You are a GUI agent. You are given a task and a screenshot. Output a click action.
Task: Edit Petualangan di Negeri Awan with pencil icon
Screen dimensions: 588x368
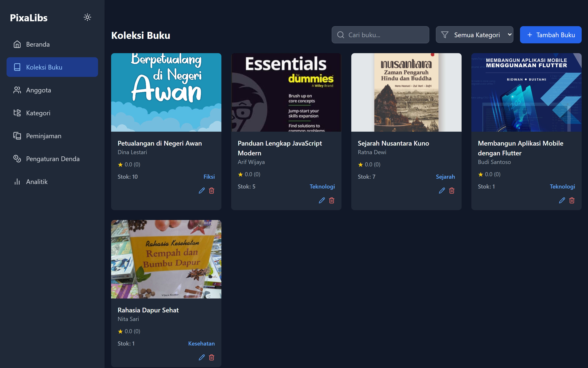click(x=202, y=191)
